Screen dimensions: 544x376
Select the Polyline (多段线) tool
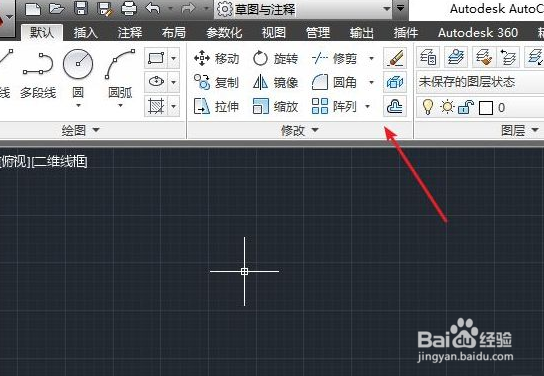tap(38, 74)
